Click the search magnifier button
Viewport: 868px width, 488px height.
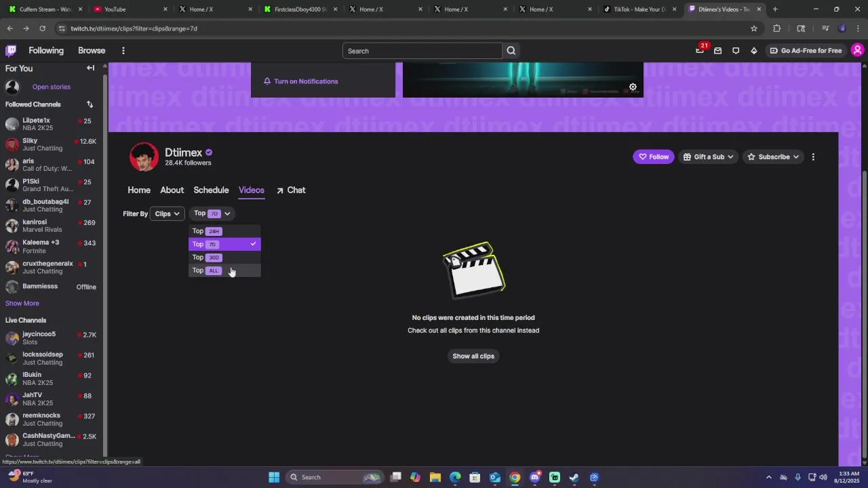(x=511, y=51)
